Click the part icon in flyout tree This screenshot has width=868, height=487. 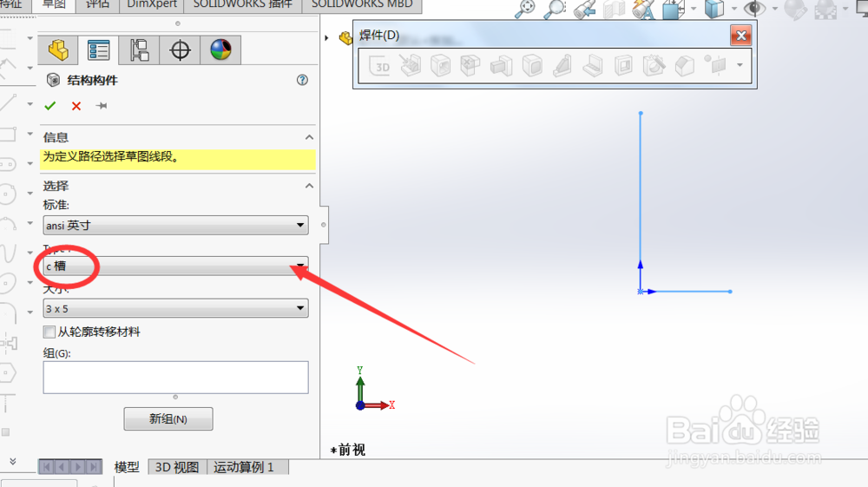(346, 37)
